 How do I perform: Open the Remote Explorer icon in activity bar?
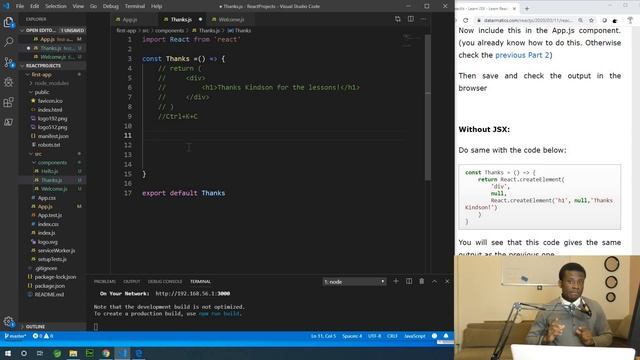pos(9,122)
